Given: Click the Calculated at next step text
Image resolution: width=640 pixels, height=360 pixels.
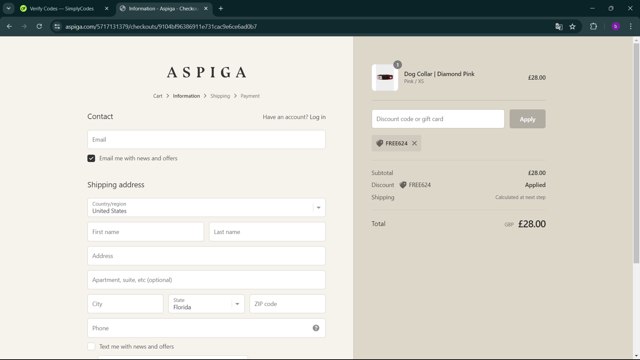Looking at the screenshot, I should (x=520, y=197).
